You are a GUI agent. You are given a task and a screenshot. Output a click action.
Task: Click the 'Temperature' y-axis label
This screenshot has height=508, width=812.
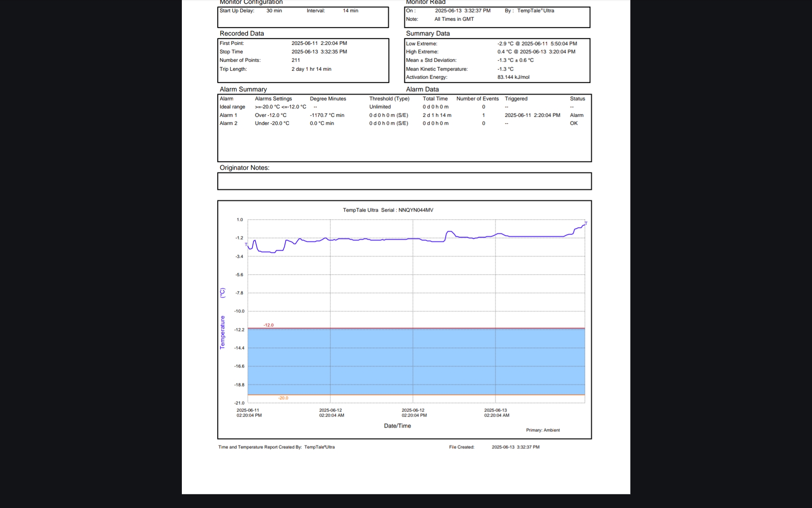(x=222, y=332)
